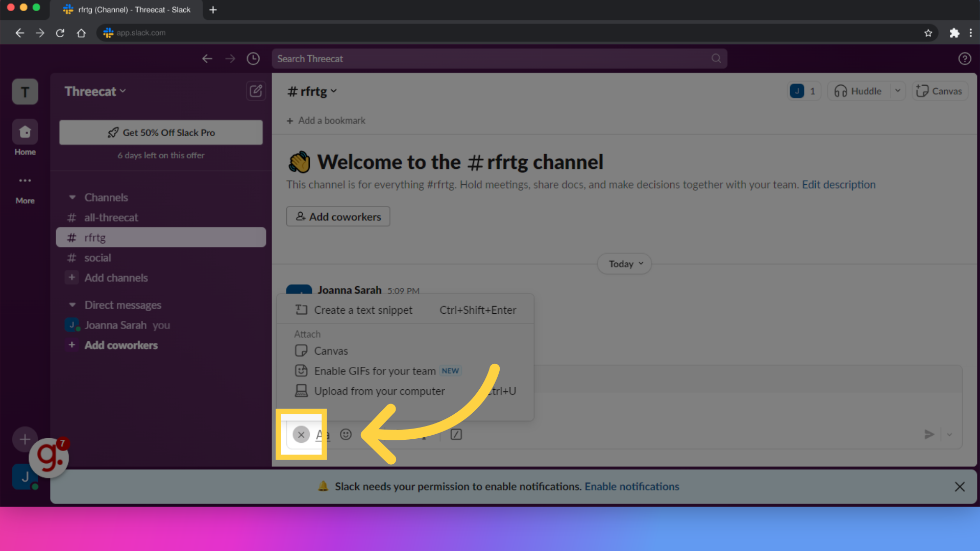Click Add coworkers in sidebar
The width and height of the screenshot is (980, 551).
161,345
